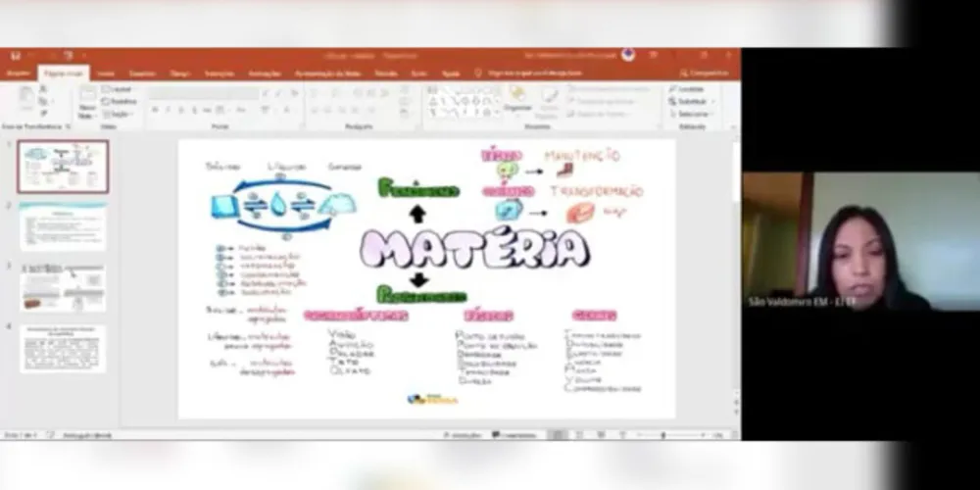
Task: Click the lightbulb 'Diga-me' search icon
Action: 478,73
